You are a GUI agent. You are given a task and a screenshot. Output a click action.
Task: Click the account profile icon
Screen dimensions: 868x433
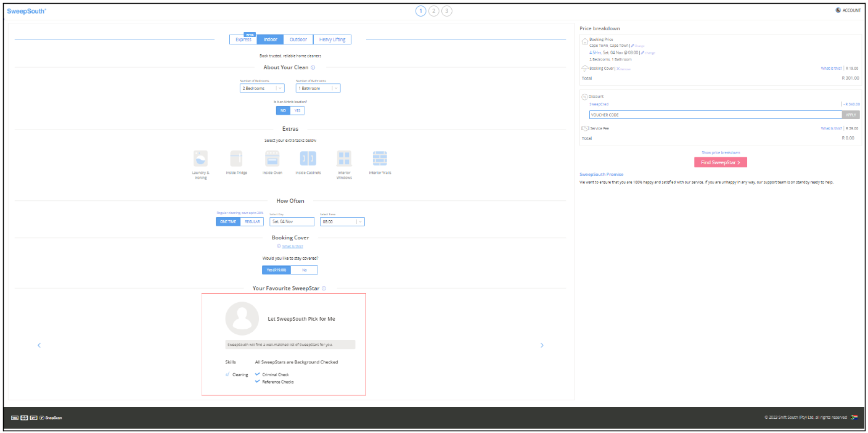pyautogui.click(x=838, y=10)
